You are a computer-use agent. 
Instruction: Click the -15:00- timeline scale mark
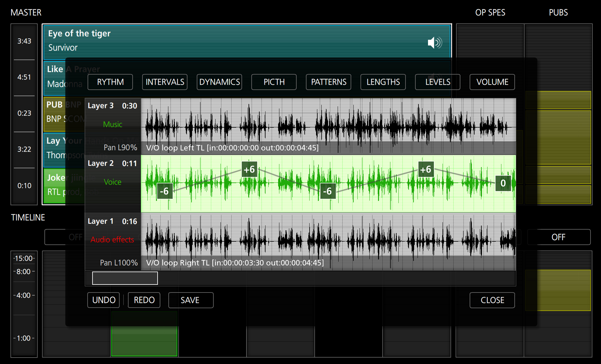(24, 258)
